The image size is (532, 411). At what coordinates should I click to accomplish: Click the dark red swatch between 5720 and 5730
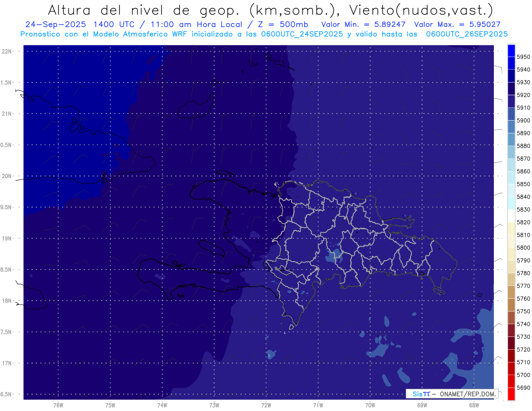coord(511,343)
